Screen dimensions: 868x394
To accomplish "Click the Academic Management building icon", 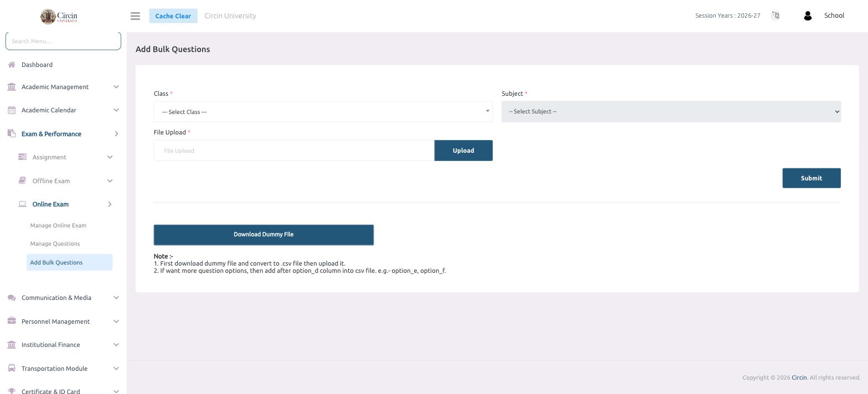I will pos(12,87).
